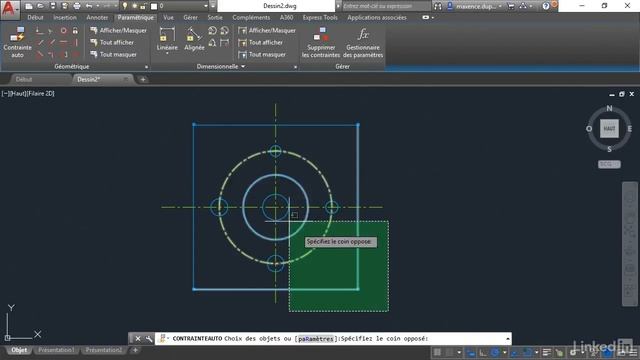
Task: Switch to the Sortie ribbon tab
Action: coord(215,18)
